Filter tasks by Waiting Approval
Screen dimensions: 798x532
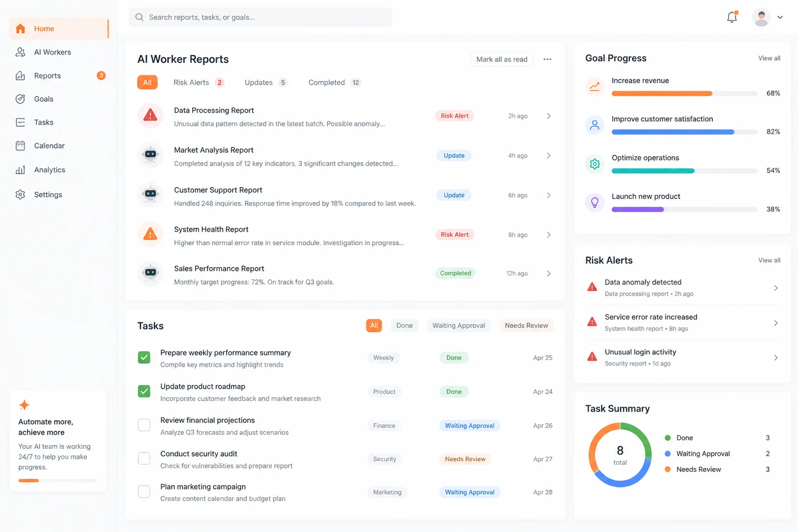pos(459,326)
